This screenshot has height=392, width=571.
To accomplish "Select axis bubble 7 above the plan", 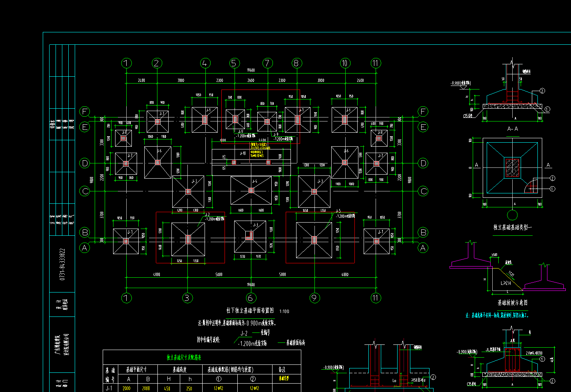I will pos(267,63).
